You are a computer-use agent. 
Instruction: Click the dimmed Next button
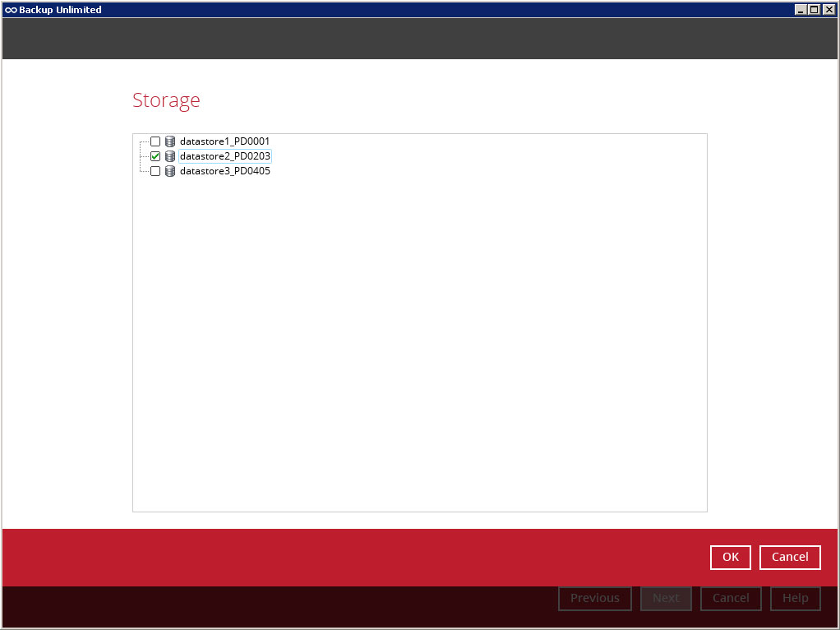666,598
